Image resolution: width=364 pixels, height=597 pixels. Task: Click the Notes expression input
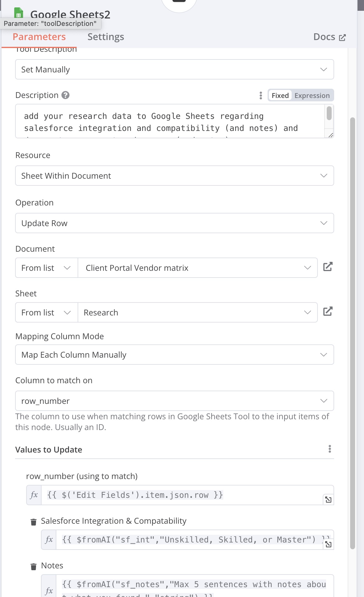click(x=195, y=586)
